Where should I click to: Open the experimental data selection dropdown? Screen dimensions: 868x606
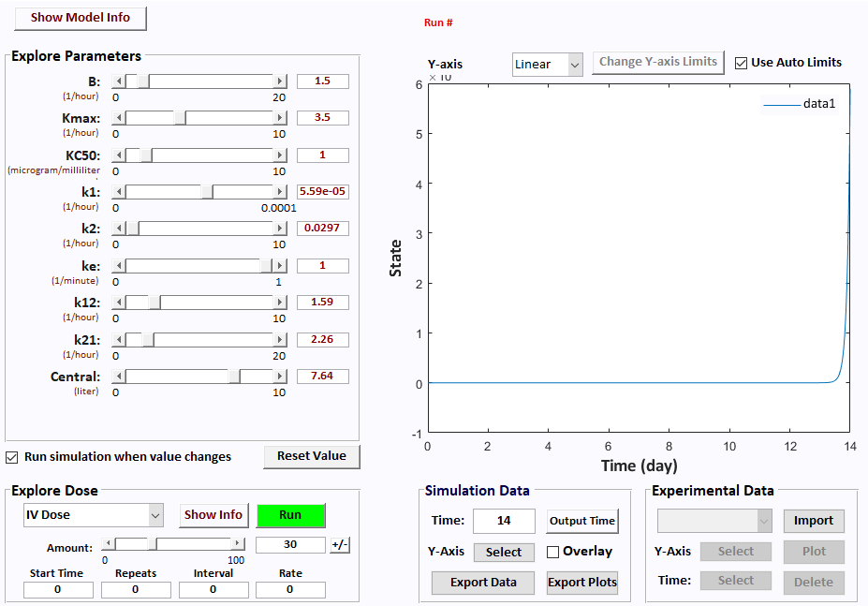click(714, 520)
